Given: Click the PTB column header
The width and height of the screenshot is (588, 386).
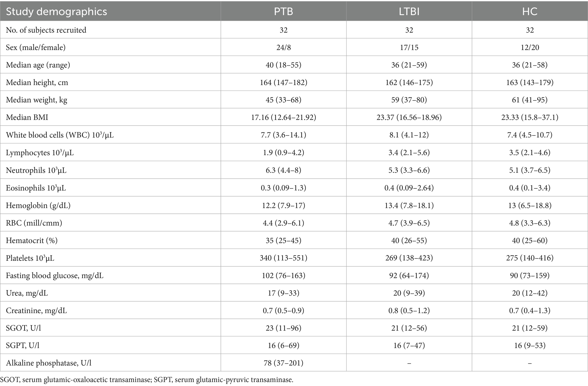Looking at the screenshot, I should 283,12.
